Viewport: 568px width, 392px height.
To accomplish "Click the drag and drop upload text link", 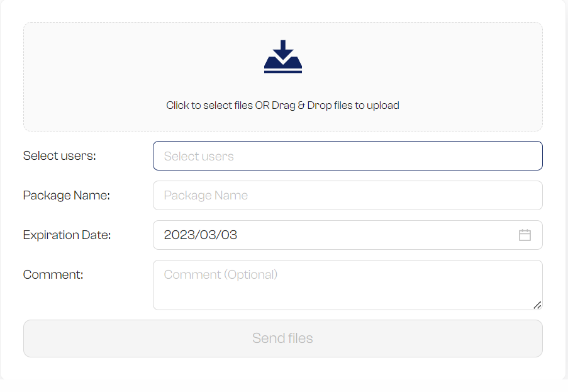I will tap(282, 105).
